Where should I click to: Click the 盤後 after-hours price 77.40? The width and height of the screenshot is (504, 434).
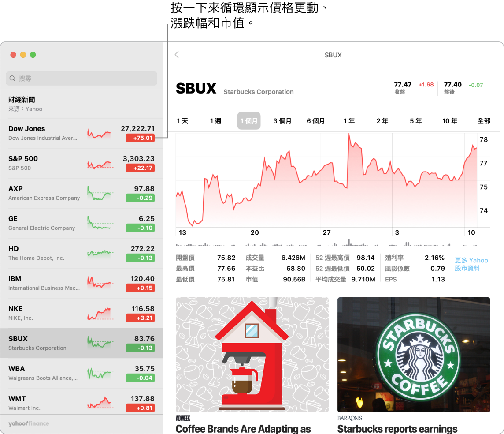click(x=452, y=85)
